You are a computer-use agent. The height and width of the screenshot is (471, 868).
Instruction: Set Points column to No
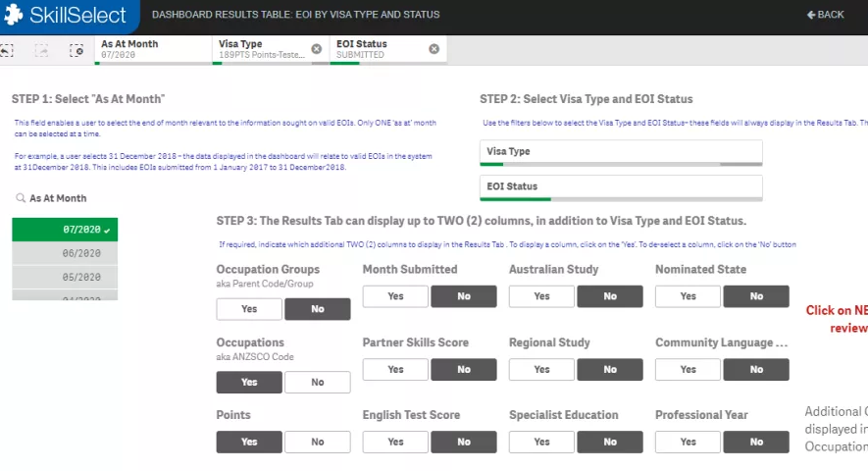(x=317, y=442)
